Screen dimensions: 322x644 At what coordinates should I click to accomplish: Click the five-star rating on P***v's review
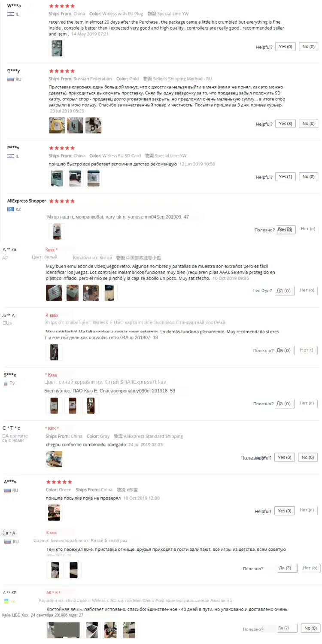pyautogui.click(x=62, y=148)
